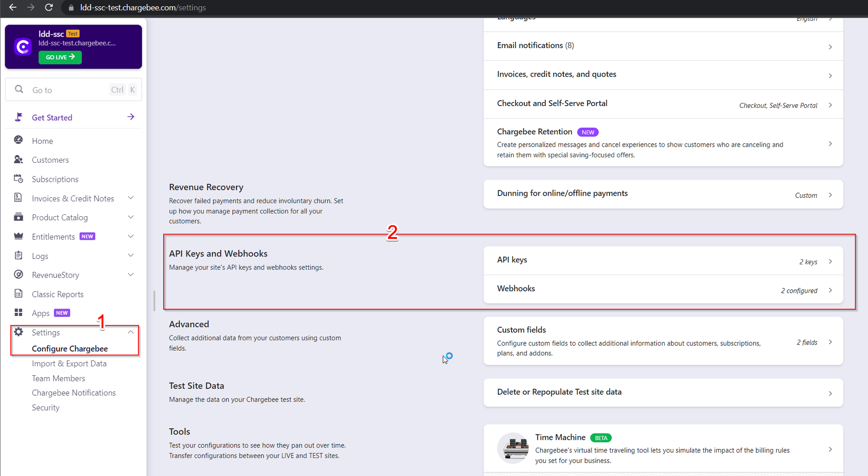Click the Get Started link
The width and height of the screenshot is (868, 476).
point(52,117)
